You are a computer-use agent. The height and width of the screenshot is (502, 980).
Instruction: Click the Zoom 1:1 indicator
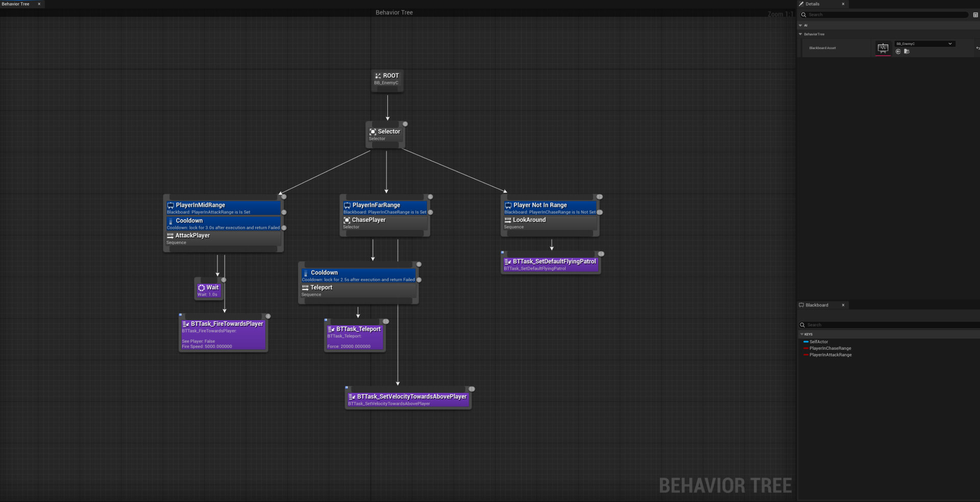click(x=780, y=14)
